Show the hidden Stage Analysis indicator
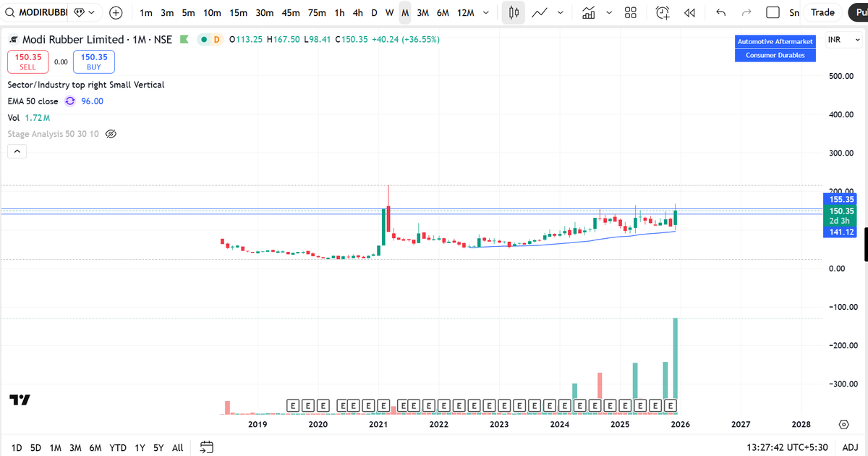Screen dimensions: 868x456 tap(111, 134)
